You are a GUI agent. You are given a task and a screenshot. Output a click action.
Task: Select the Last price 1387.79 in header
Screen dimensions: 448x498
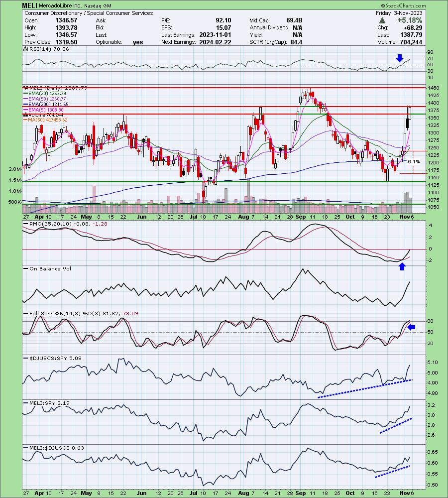(411, 35)
